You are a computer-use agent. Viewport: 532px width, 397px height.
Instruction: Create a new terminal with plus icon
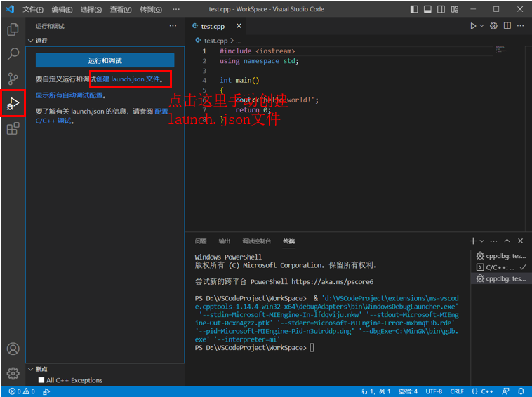(473, 241)
